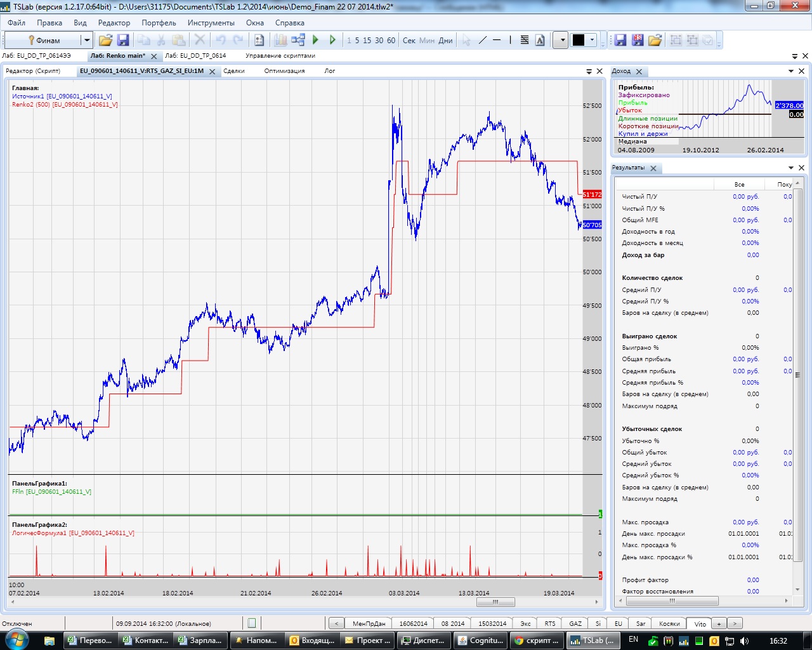
Task: Run the script with first green play arrow
Action: pos(315,40)
